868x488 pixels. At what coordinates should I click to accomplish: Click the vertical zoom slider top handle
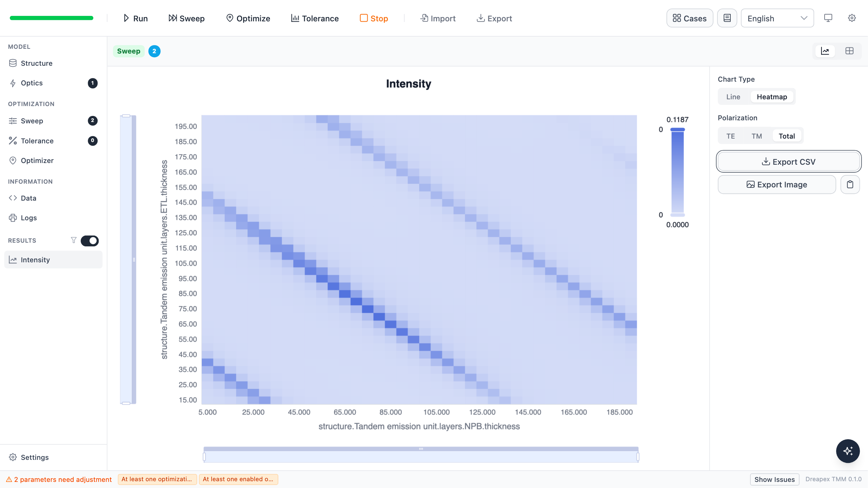pos(126,116)
